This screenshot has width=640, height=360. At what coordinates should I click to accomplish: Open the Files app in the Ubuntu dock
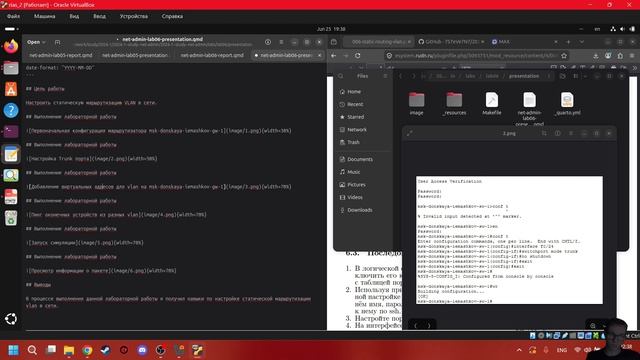[11, 68]
